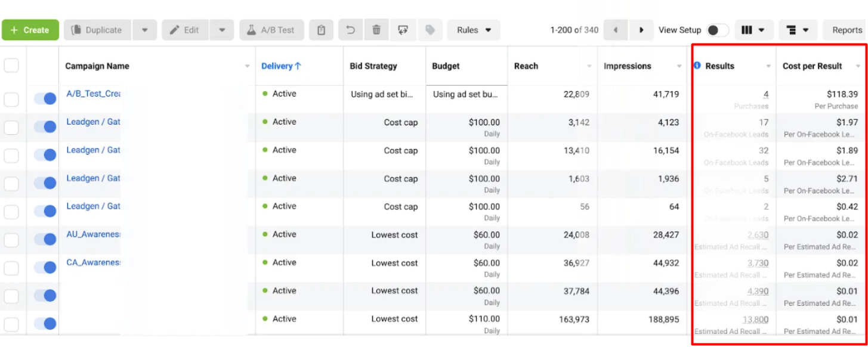Expand the Duplicate dropdown arrow
The height and width of the screenshot is (347, 868).
click(144, 30)
